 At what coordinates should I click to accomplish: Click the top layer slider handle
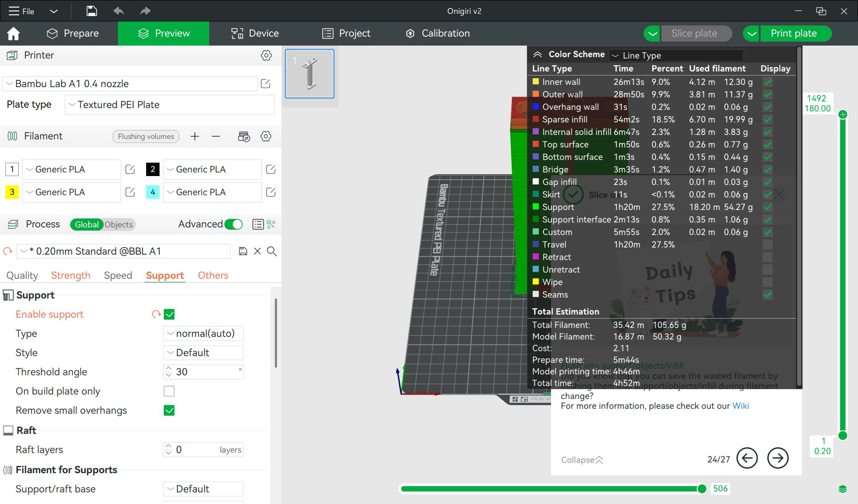[843, 115]
